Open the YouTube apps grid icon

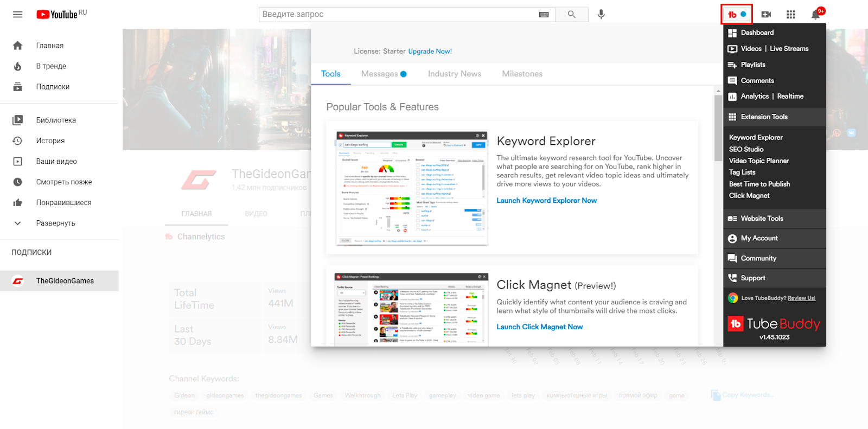coord(790,15)
